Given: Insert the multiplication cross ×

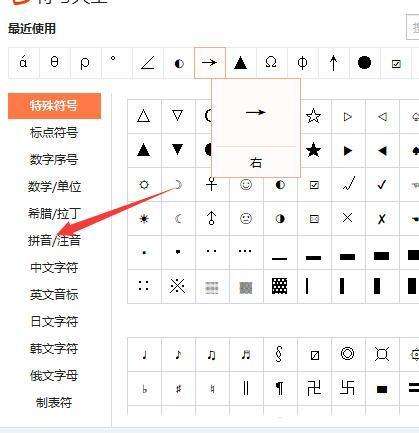Looking at the screenshot, I should tap(348, 218).
